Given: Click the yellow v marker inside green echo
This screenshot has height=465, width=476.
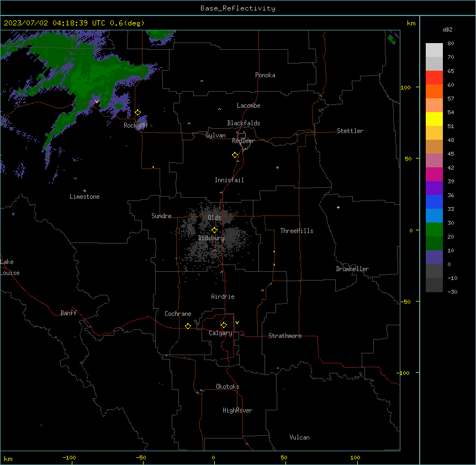Looking at the screenshot, I should click(x=97, y=102).
